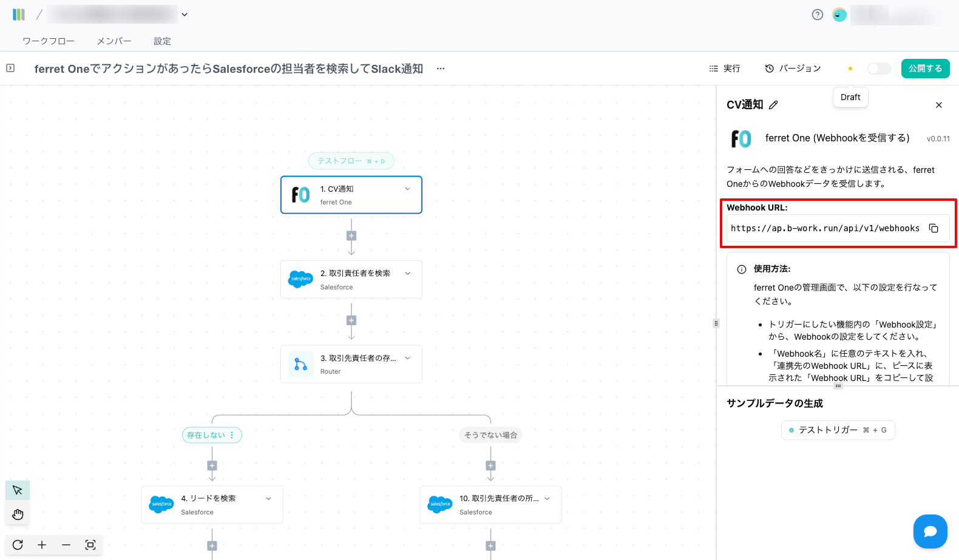Reset canvas view with the refresh icon
This screenshot has height=560, width=959.
pyautogui.click(x=18, y=545)
